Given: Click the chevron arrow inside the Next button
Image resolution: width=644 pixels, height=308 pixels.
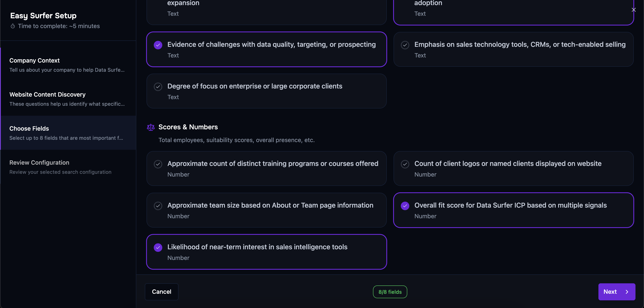Looking at the screenshot, I should click(627, 291).
